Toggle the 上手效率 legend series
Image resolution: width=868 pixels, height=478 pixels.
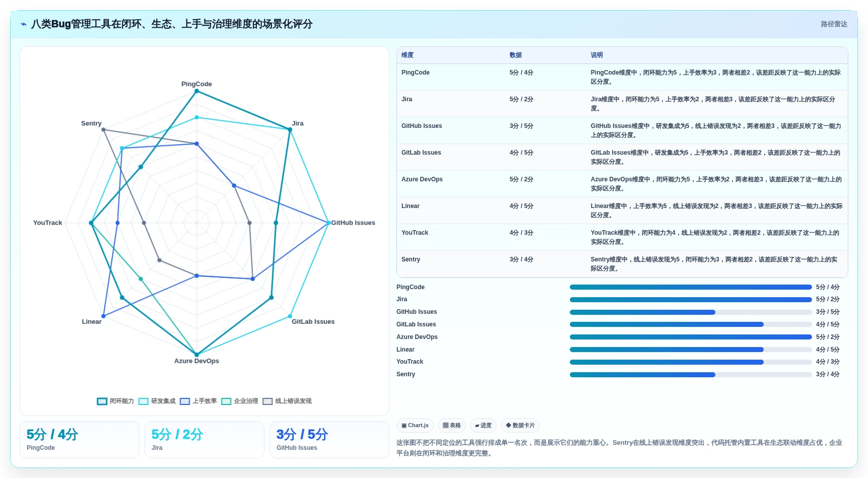point(198,401)
